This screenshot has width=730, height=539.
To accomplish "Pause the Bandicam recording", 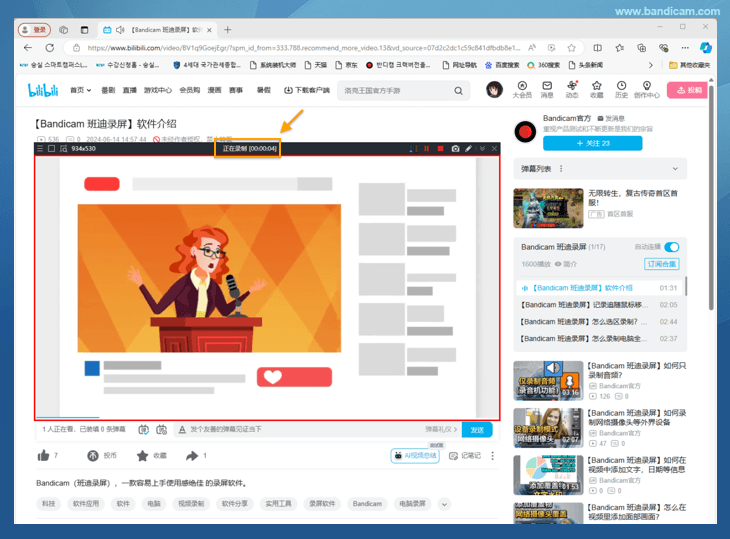I will (x=427, y=149).
